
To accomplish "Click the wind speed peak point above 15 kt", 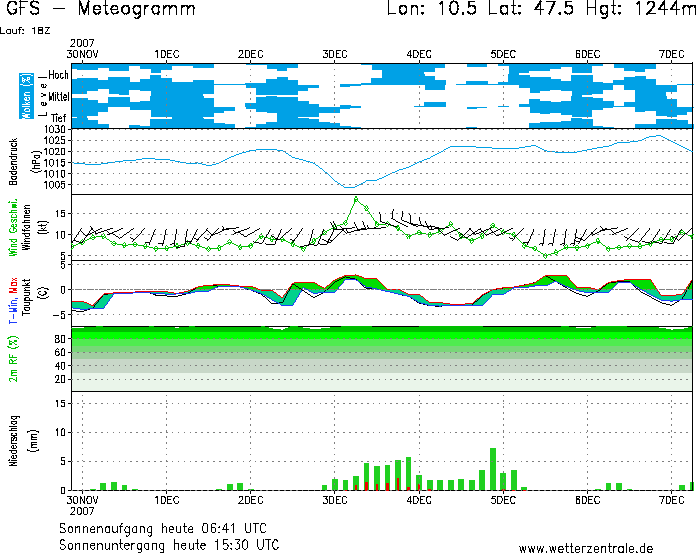I will 355,199.
